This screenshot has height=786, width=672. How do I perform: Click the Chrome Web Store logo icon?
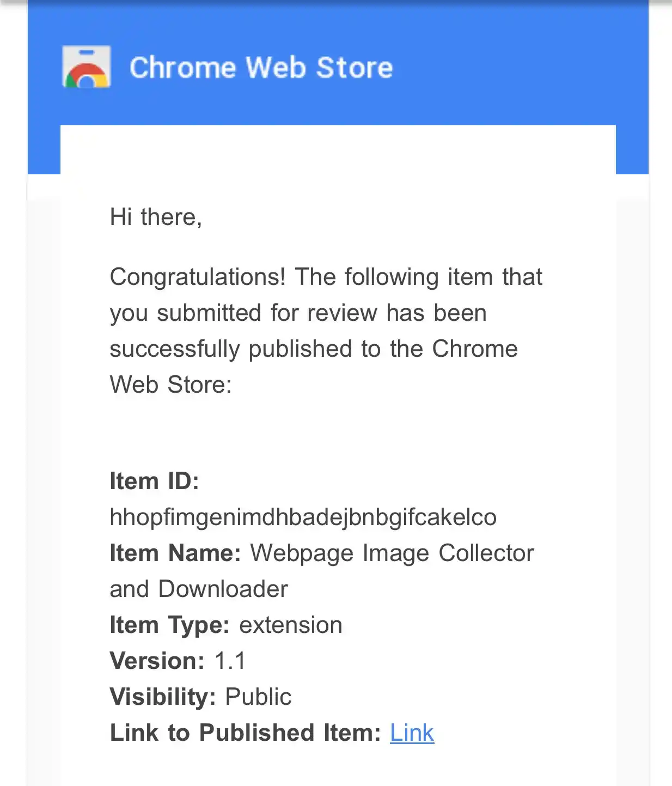tap(87, 66)
